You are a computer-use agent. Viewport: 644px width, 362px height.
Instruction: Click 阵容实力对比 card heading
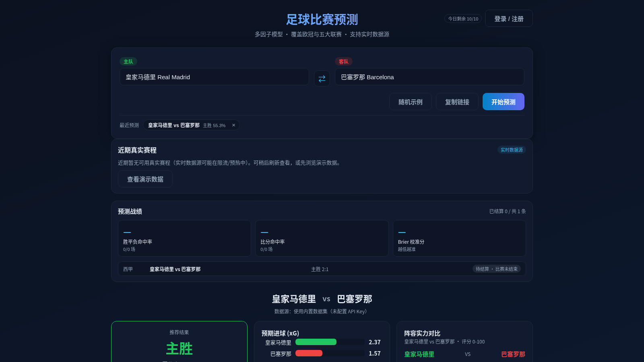pos(422,333)
